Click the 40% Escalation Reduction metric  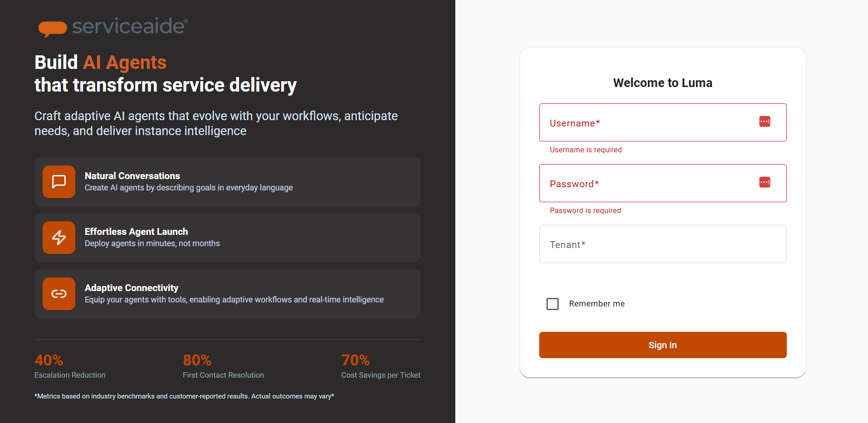70,366
